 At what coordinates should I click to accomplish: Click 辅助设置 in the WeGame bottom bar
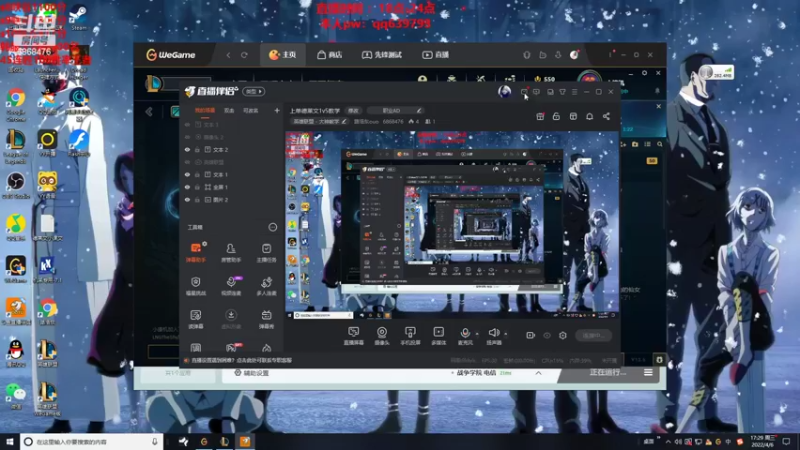(x=252, y=373)
